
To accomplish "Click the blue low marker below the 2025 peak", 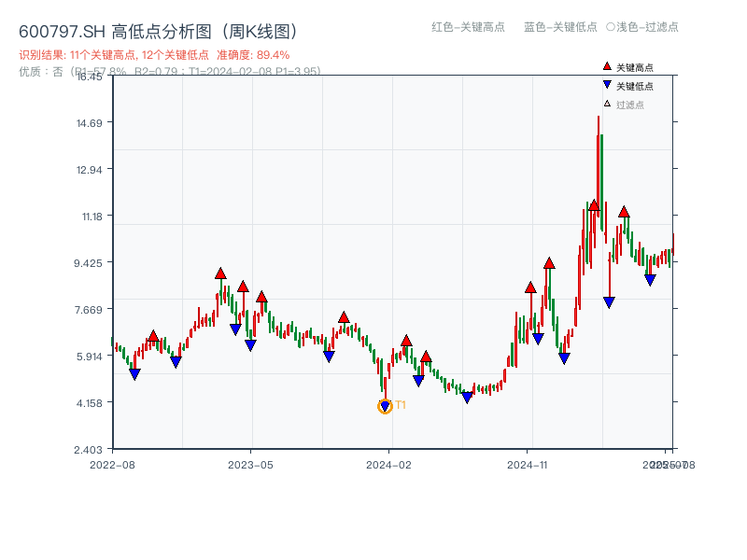I will [x=609, y=301].
